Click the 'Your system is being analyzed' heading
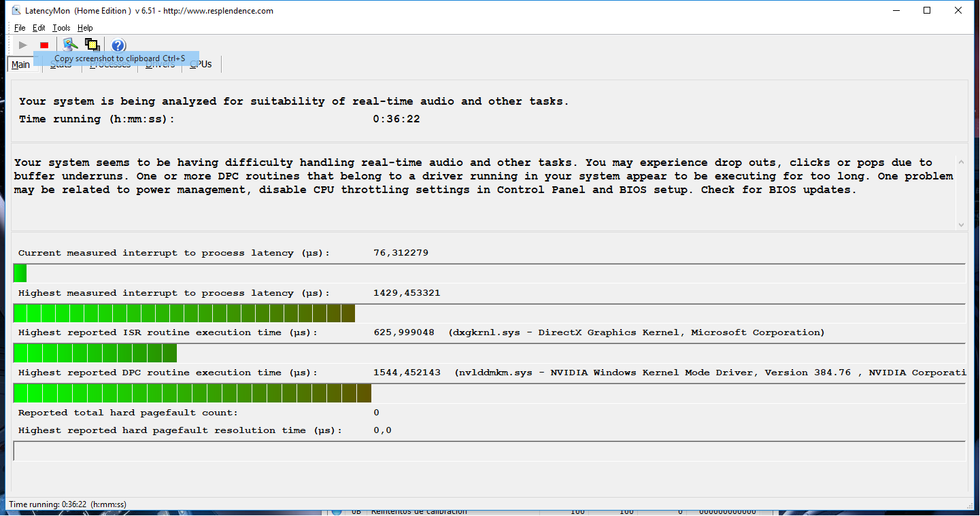 click(x=294, y=101)
